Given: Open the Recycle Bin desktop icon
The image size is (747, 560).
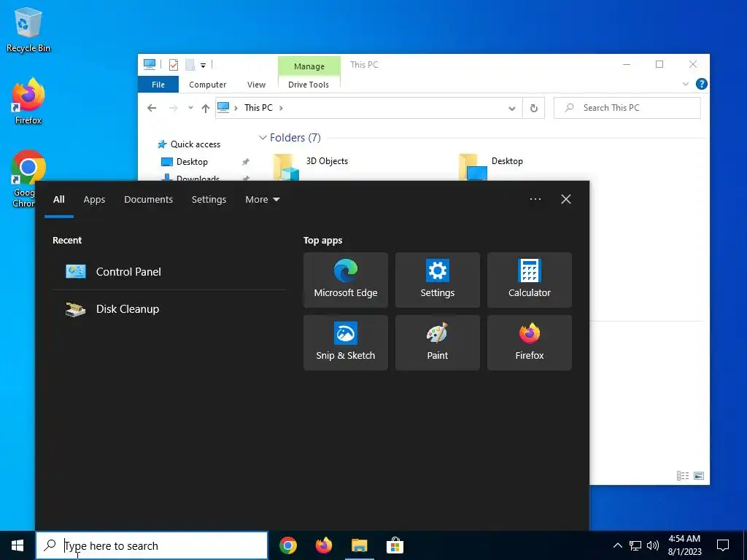Looking at the screenshot, I should pos(28,30).
